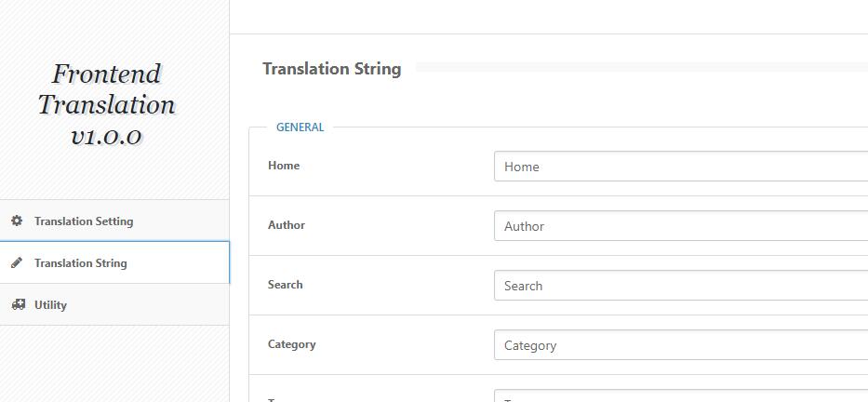
Task: Go to the Utility sidebar label
Action: coord(50,305)
